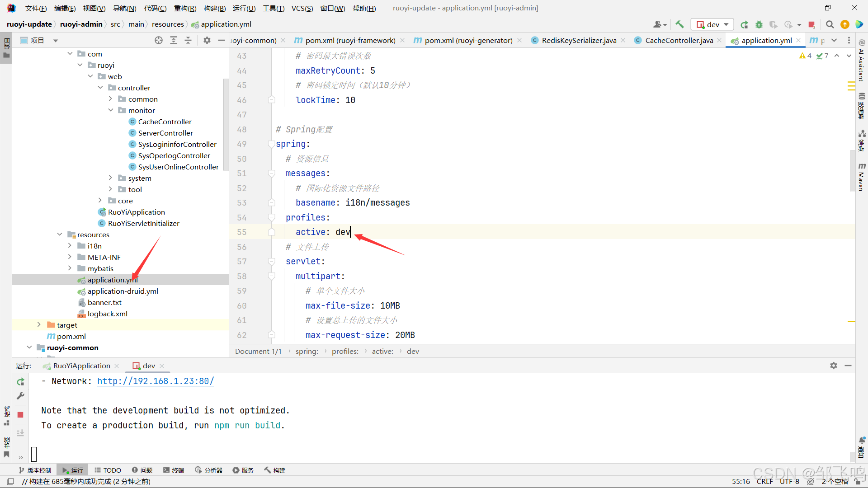
Task: Fold the servlet: block in gutter
Action: [271, 262]
